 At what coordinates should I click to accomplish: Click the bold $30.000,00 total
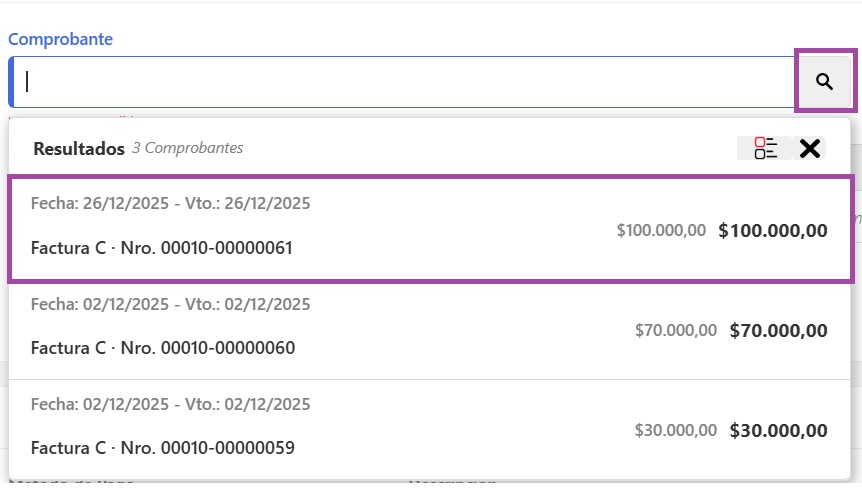(778, 431)
